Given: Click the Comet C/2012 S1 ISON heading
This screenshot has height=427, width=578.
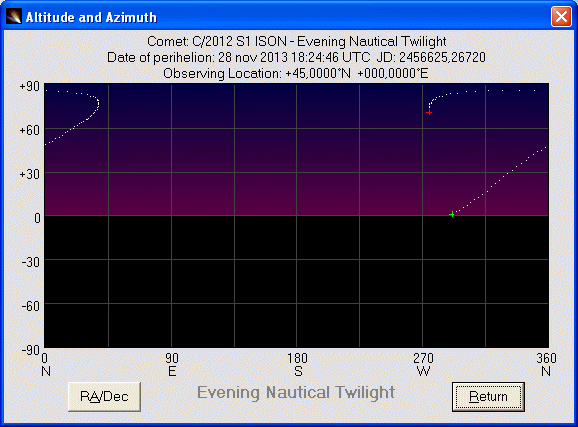Looking at the screenshot, I should pyautogui.click(x=297, y=41).
